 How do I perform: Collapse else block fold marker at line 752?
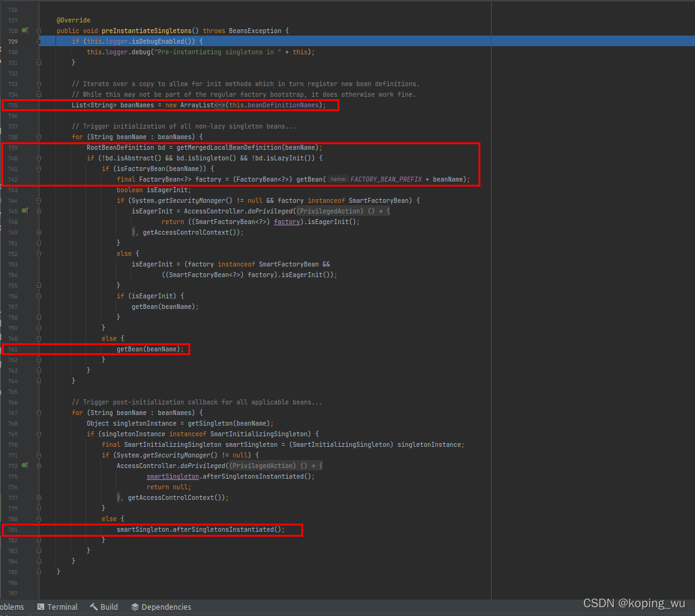(x=39, y=253)
